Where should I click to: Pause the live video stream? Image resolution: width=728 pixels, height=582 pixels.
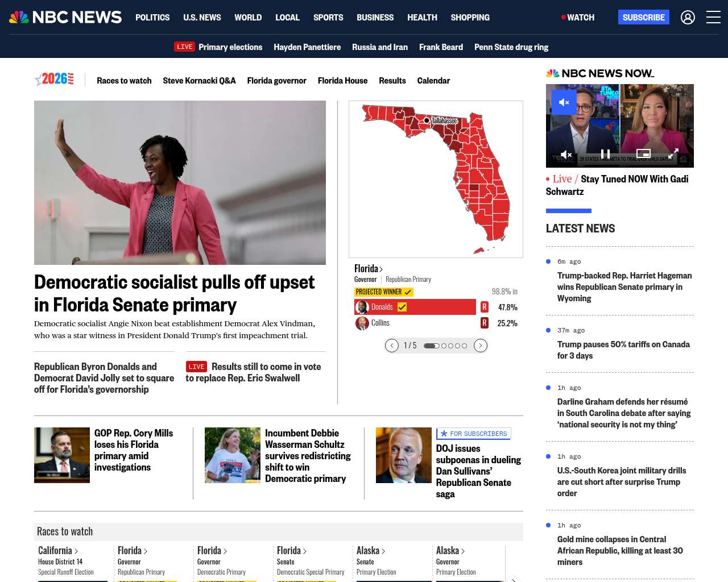(606, 154)
